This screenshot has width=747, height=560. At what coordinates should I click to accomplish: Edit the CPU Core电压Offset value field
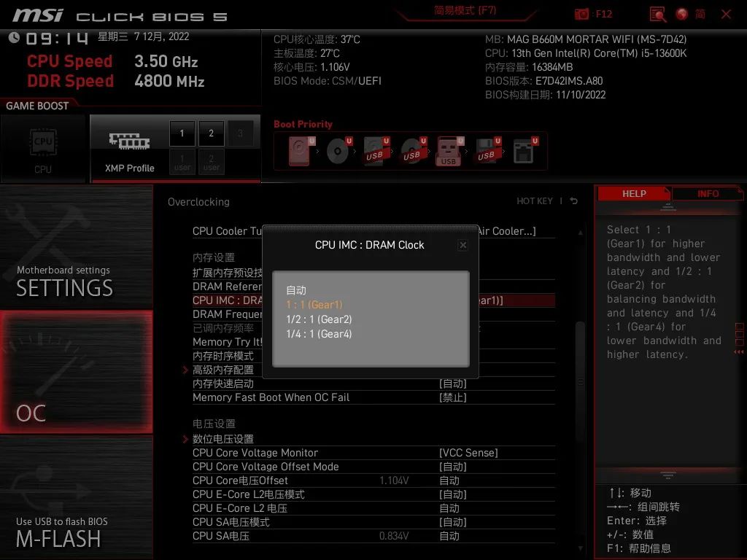tap(449, 481)
